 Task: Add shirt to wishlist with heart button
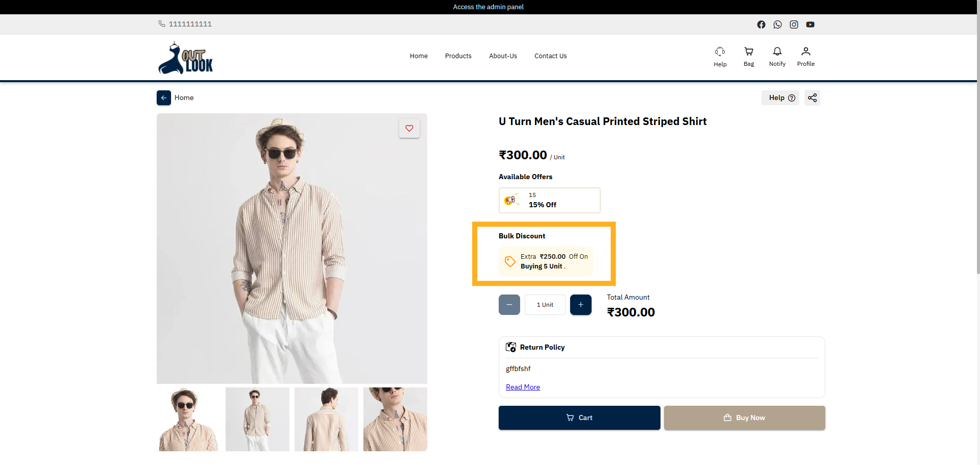pyautogui.click(x=409, y=128)
